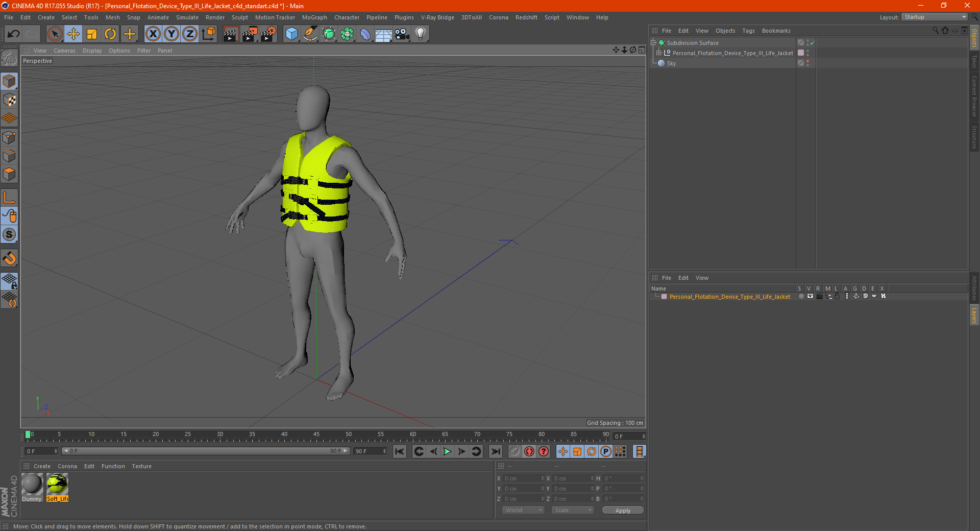Enable Points mode in left toolbar

tap(9, 137)
